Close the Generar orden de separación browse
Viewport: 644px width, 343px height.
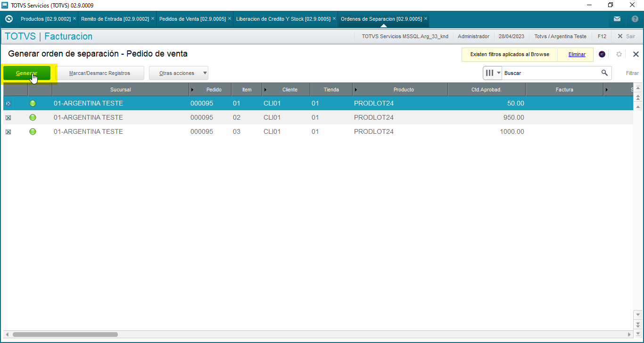(x=636, y=54)
